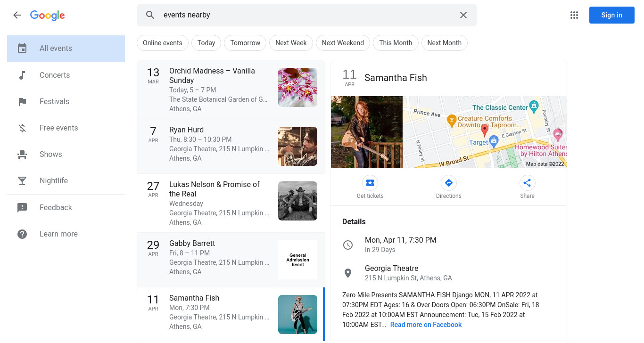
Task: Click the General Admission Event thumbnail
Action: click(297, 260)
